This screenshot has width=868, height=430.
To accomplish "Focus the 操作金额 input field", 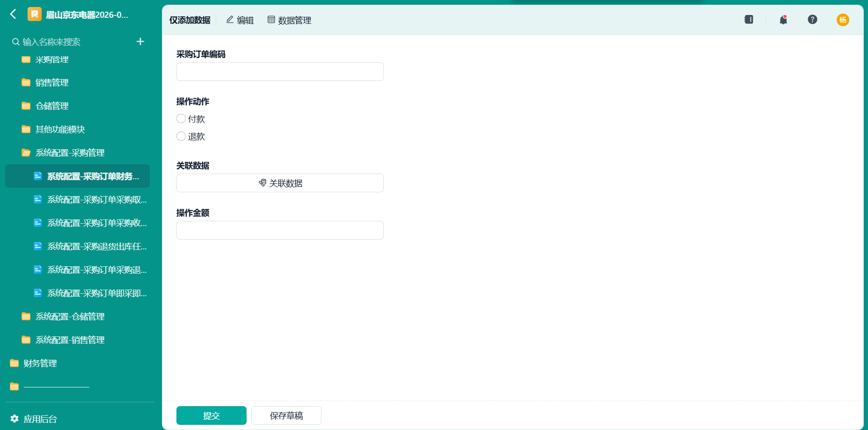I will pos(280,230).
